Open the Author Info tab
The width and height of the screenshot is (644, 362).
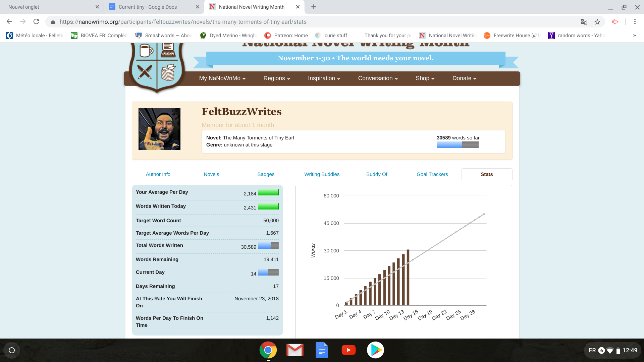pyautogui.click(x=158, y=174)
